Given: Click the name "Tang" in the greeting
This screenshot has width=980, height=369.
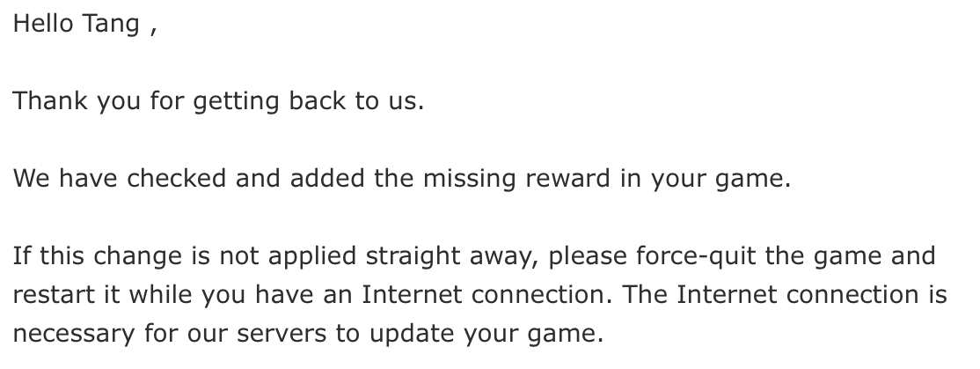Looking at the screenshot, I should click(x=110, y=25).
